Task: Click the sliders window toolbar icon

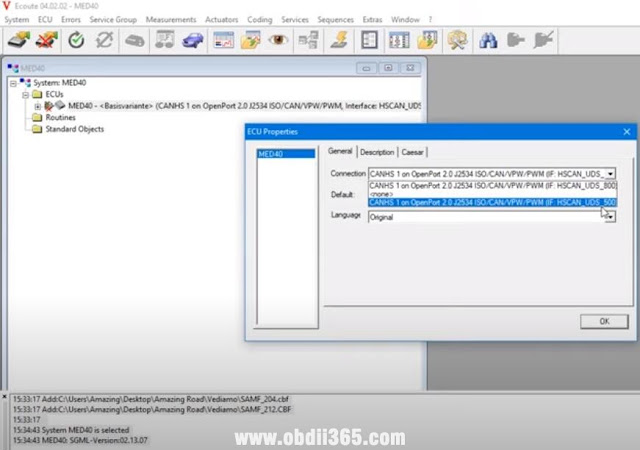Action: 399,40
